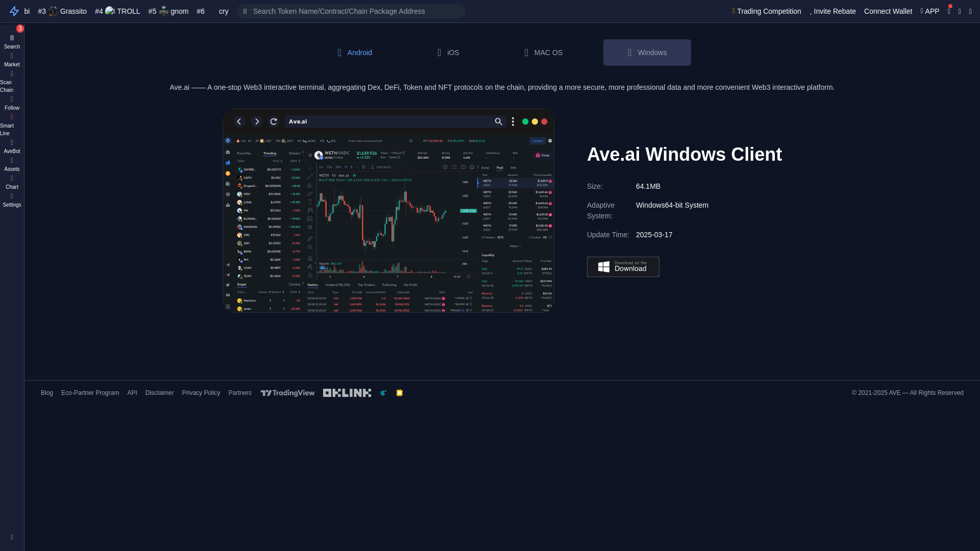The height and width of the screenshot is (551, 980).
Task: Open Search in the left sidebar
Action: coord(12,42)
